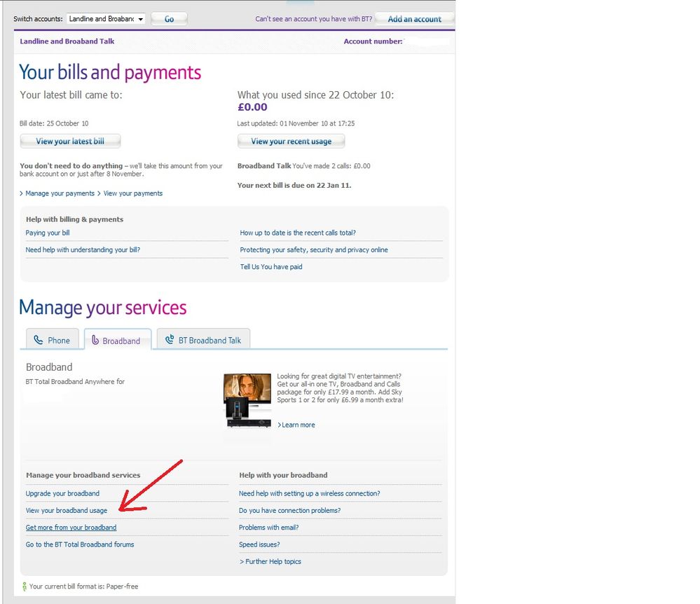
Task: Expand Further Help topics
Action: 271,561
